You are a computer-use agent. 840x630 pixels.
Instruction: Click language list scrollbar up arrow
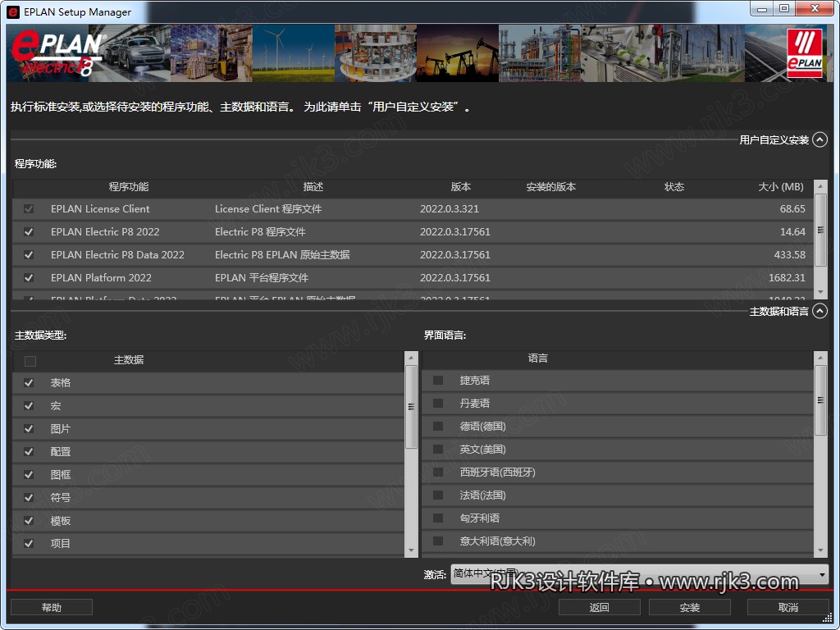tap(820, 358)
